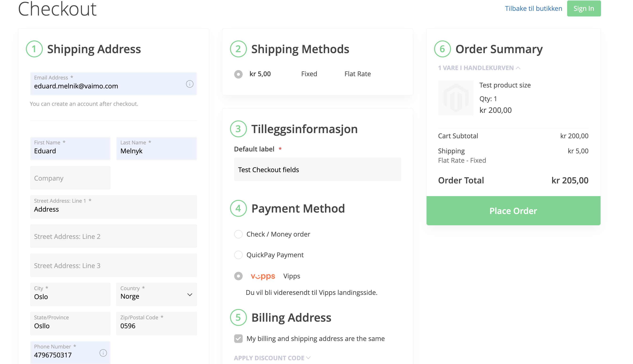
Task: Choose QuickPay Payment as payment method
Action: tap(238, 255)
